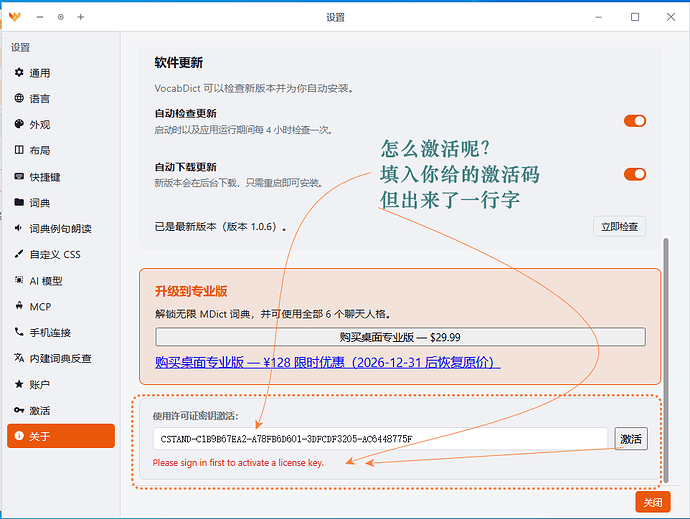Screen dimensions: 690x519
Task: Click the 升级到专业版 heading
Action: [191, 291]
